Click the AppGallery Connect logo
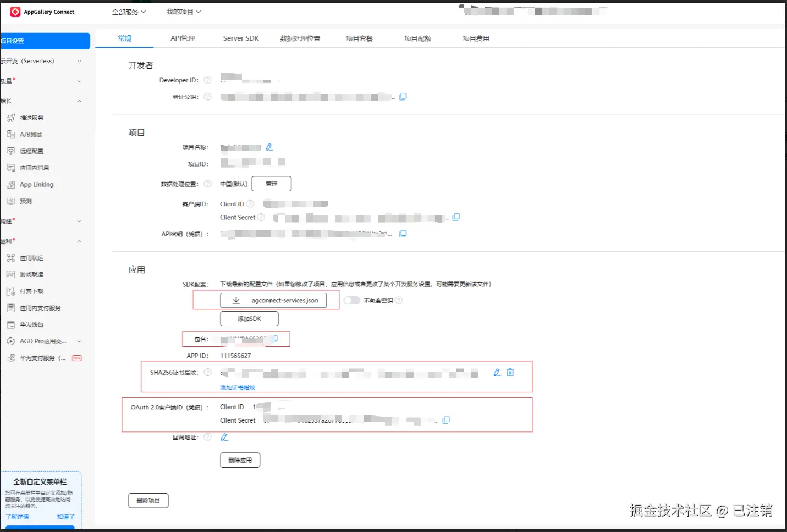This screenshot has width=787, height=532. 42,12
